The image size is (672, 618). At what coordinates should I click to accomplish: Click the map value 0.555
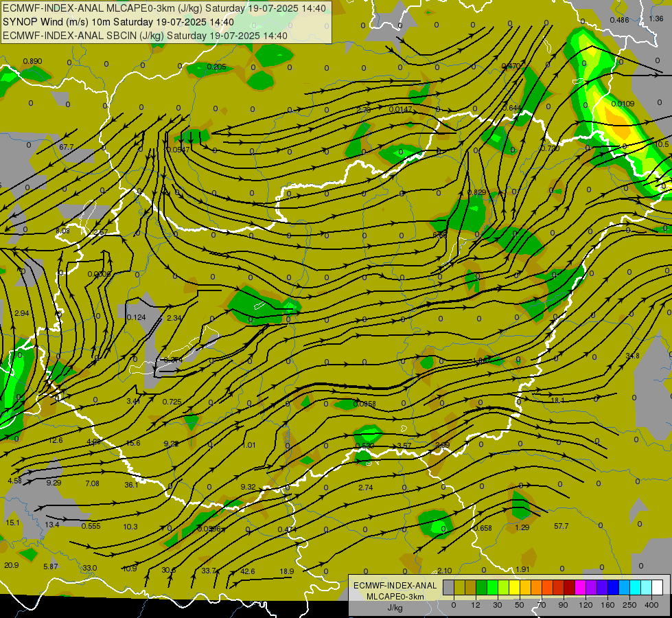tap(91, 526)
